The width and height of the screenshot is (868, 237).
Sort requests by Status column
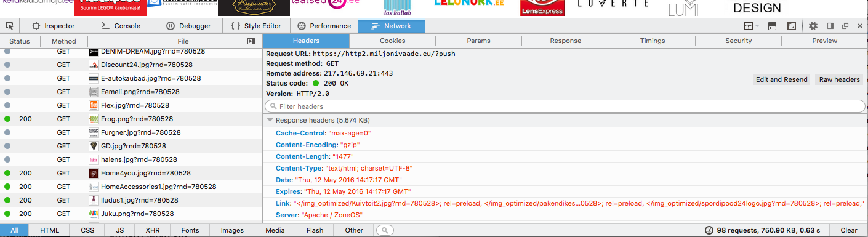(20, 41)
